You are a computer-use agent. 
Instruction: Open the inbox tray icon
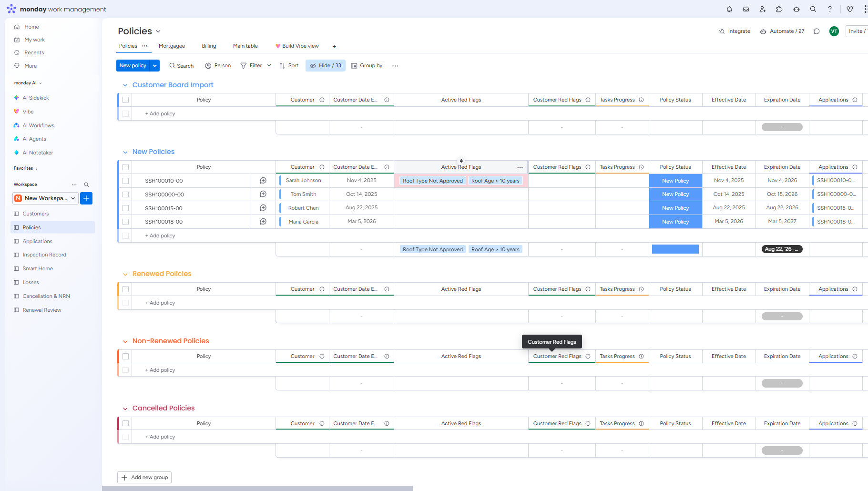click(x=746, y=9)
